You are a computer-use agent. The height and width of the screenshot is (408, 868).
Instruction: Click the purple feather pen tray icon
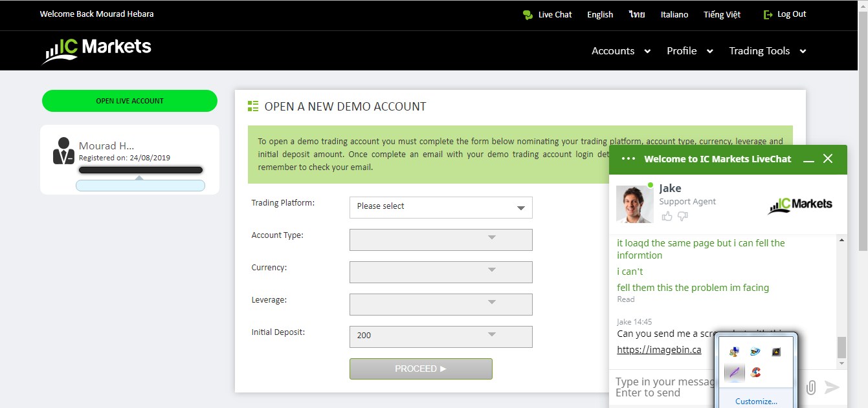pos(734,372)
